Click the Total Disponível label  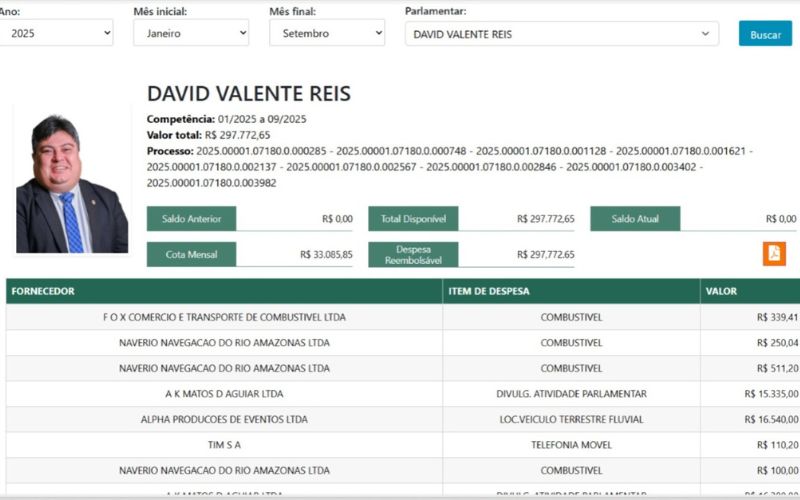click(413, 219)
